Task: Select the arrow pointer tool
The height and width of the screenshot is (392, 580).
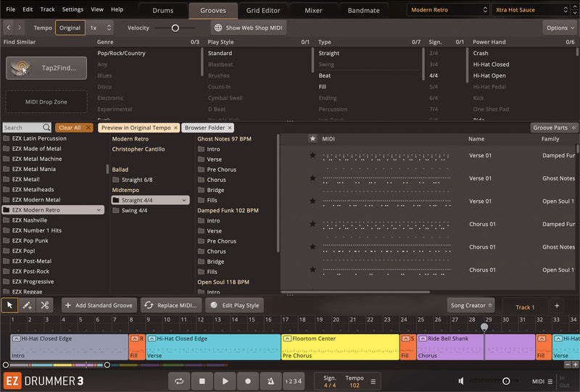Action: pos(10,305)
